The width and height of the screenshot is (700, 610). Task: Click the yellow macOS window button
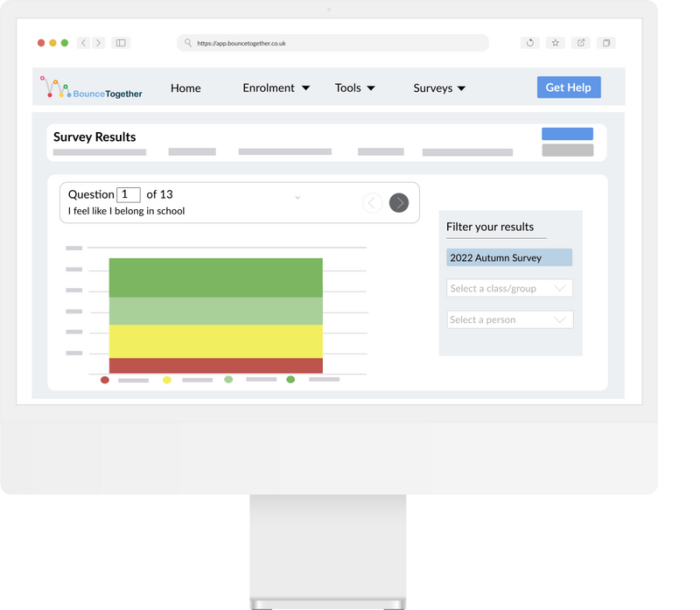tap(52, 43)
